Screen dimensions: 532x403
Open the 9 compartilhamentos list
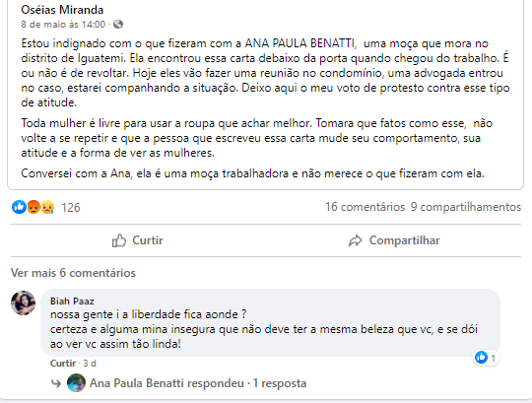tap(465, 207)
